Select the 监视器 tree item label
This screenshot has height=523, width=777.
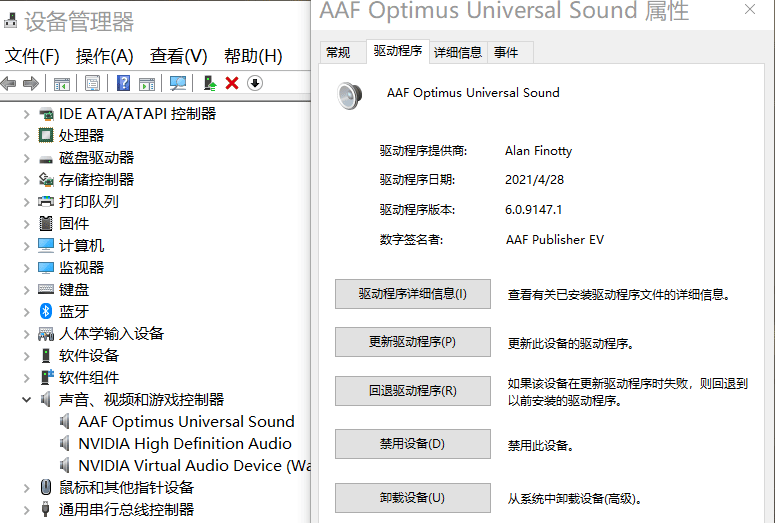click(81, 268)
